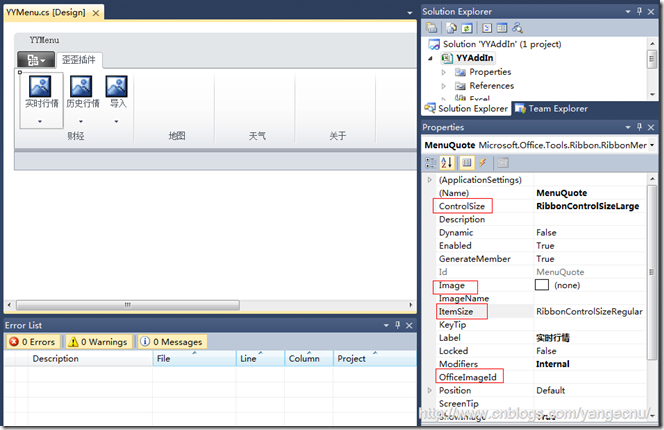This screenshot has height=430, width=664.
Task: Select the Enabled property value True
Action: (x=545, y=246)
